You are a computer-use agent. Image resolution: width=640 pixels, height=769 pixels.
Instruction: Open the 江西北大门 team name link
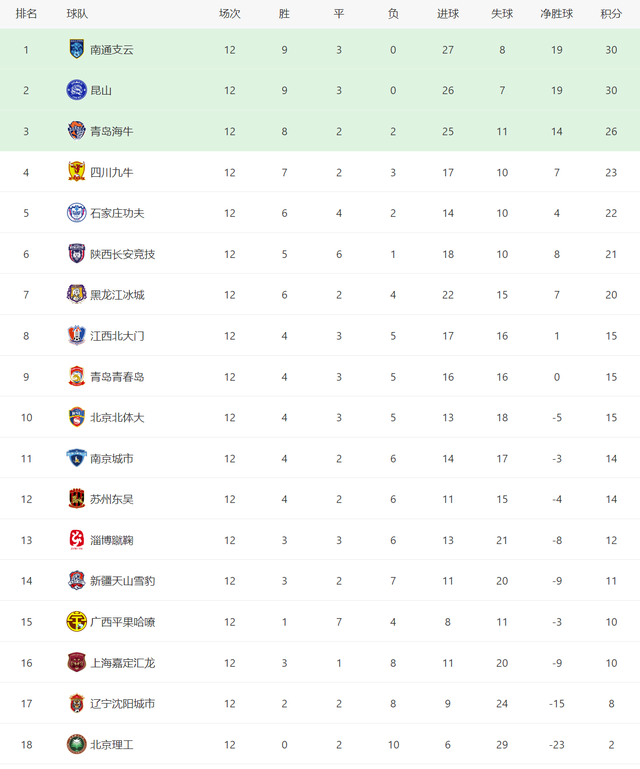[117, 336]
